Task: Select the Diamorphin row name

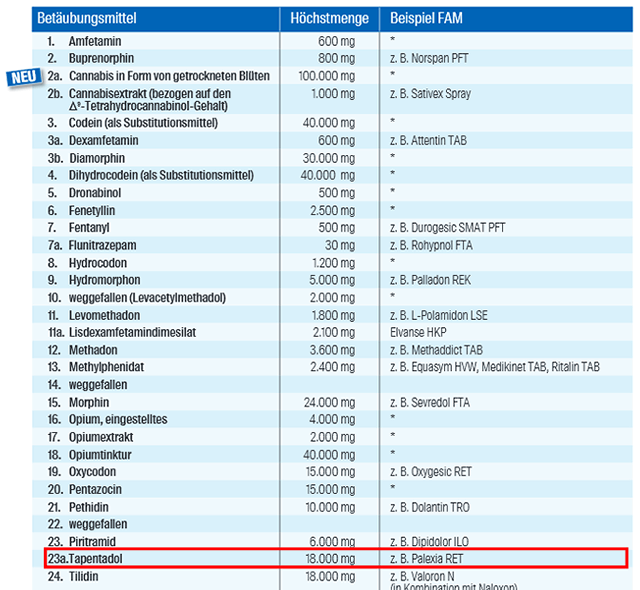Action: (x=97, y=158)
